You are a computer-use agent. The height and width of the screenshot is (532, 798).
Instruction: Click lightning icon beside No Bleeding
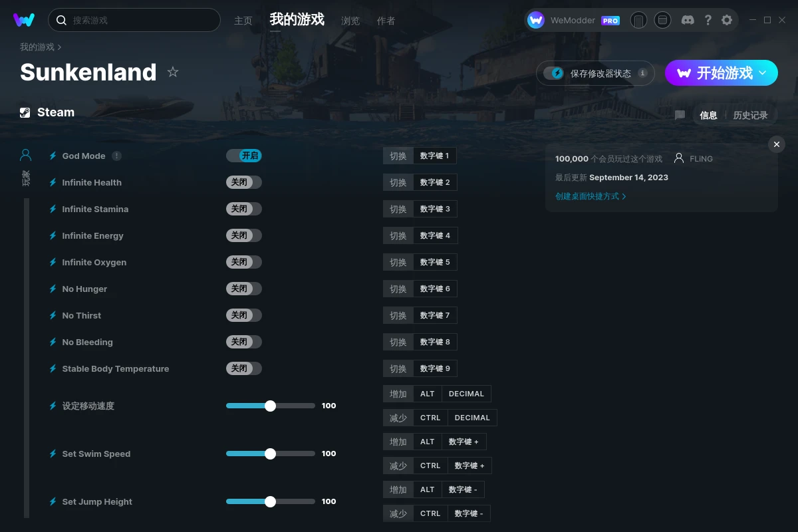coord(53,342)
